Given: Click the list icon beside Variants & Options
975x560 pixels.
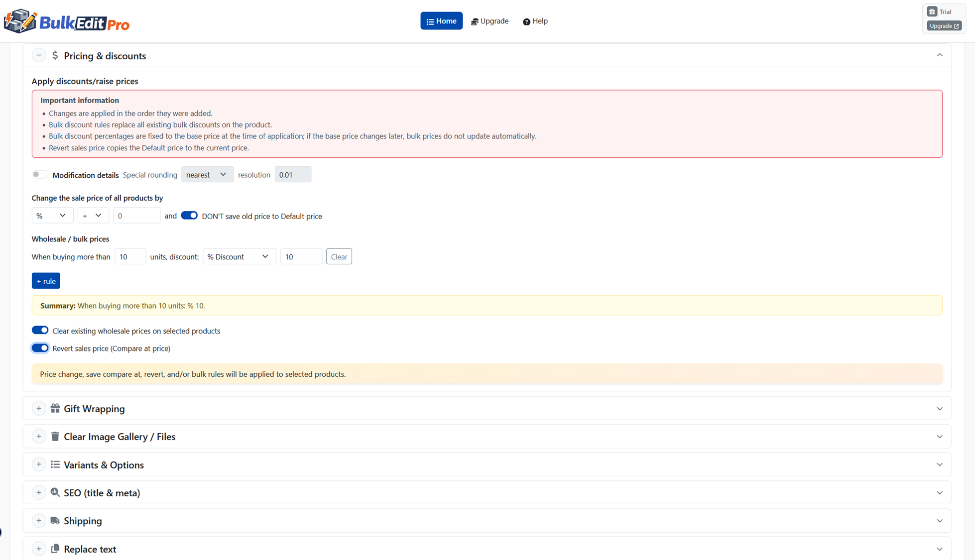Looking at the screenshot, I should pyautogui.click(x=55, y=464).
